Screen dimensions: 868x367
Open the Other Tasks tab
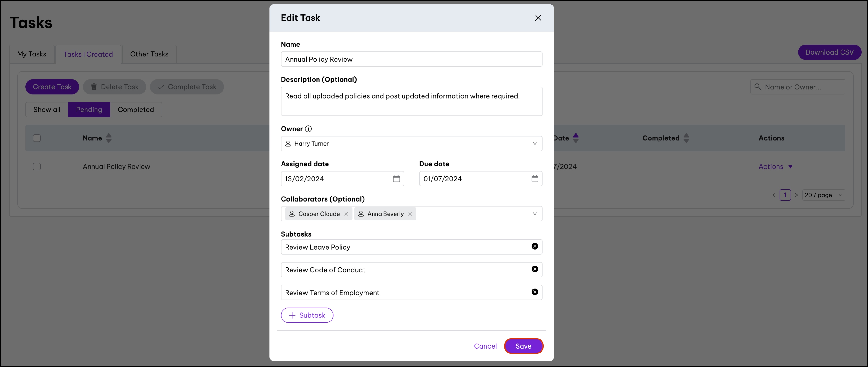click(149, 54)
